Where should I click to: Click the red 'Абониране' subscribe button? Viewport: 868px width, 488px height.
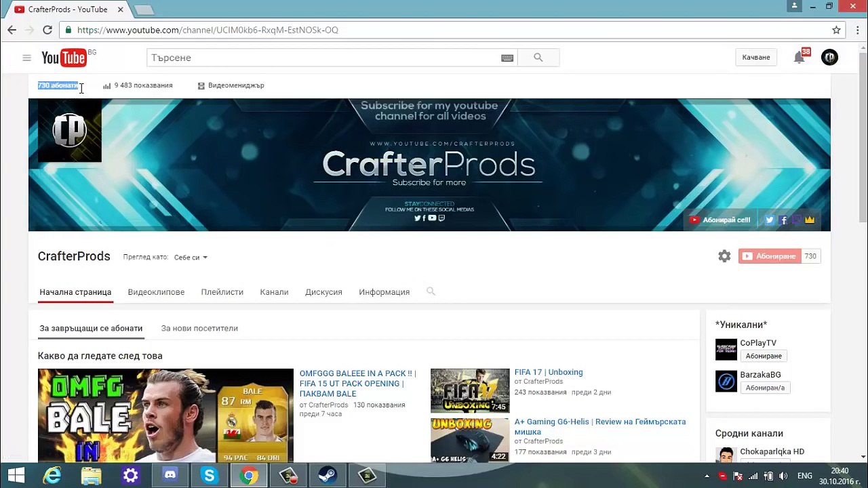click(x=770, y=256)
